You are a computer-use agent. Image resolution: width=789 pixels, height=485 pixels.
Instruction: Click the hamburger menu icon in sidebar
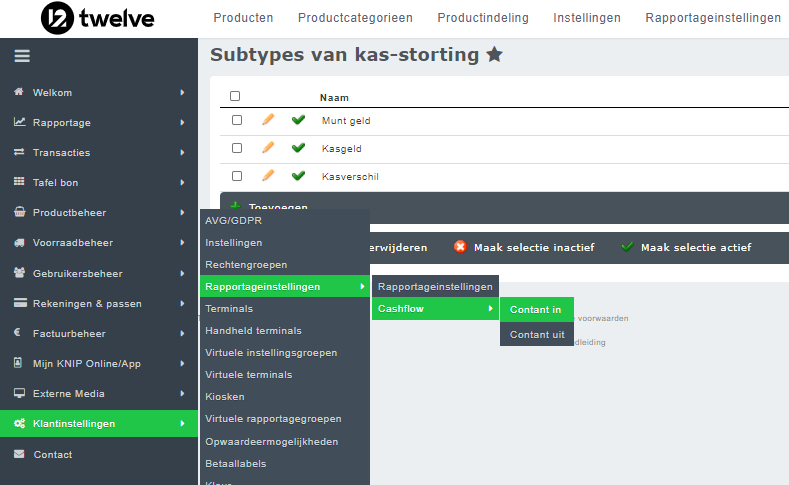pyautogui.click(x=21, y=56)
